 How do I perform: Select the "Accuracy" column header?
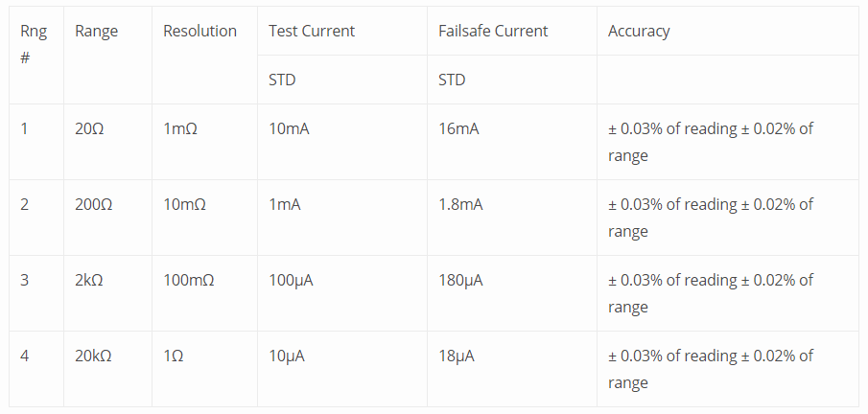[639, 31]
